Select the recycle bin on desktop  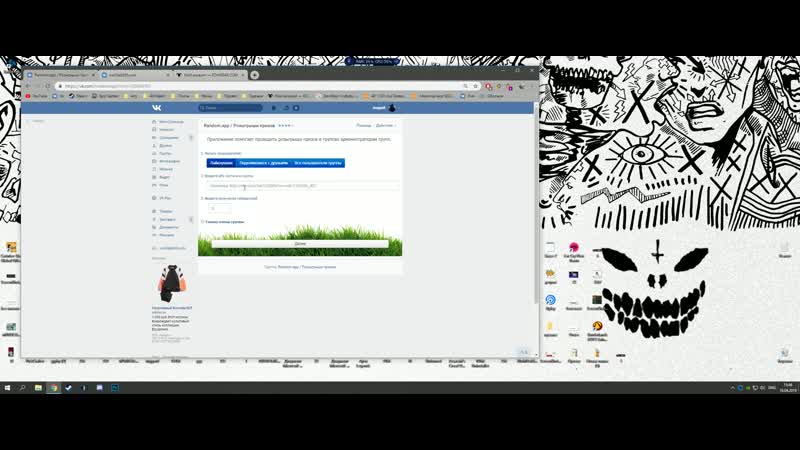(785, 352)
